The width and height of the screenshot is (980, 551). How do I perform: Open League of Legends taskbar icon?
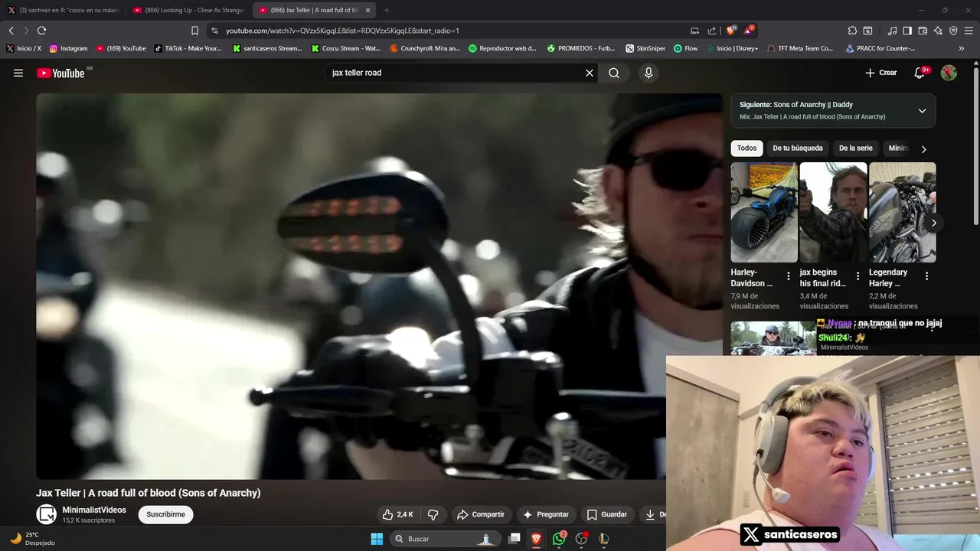point(603,539)
